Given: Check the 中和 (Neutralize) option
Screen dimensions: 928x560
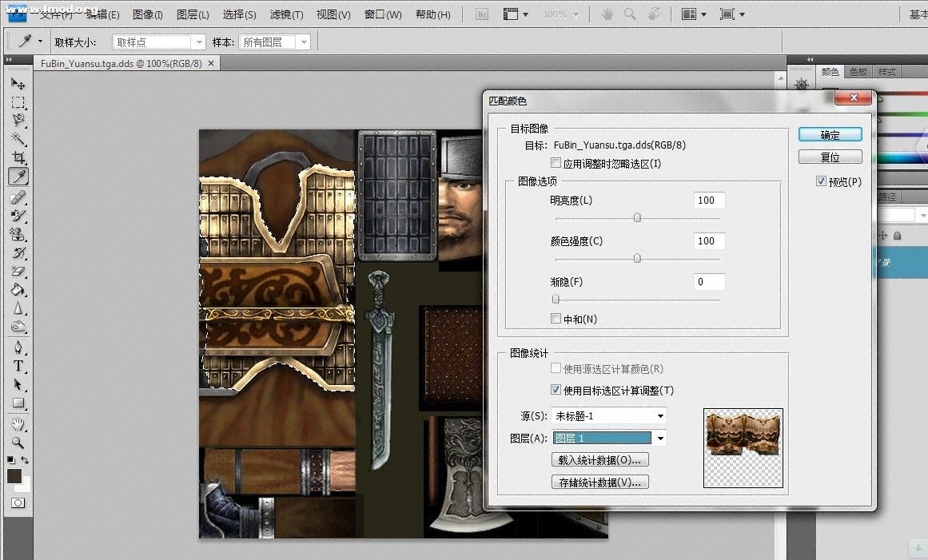Looking at the screenshot, I should tap(556, 319).
